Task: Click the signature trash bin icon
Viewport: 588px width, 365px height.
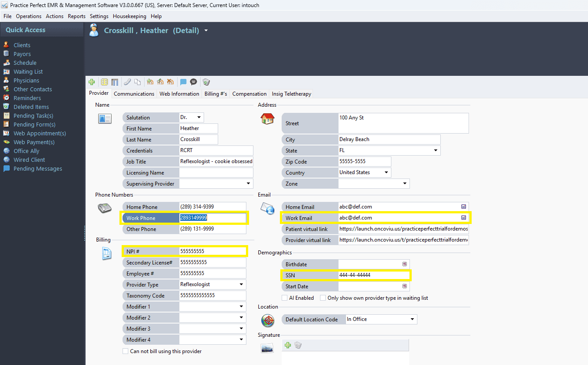Action: coord(298,345)
